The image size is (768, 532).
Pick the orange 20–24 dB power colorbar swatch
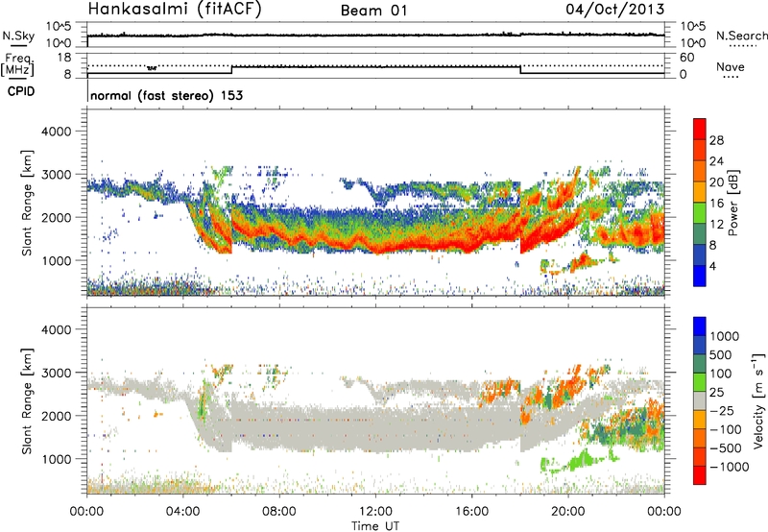coord(700,171)
